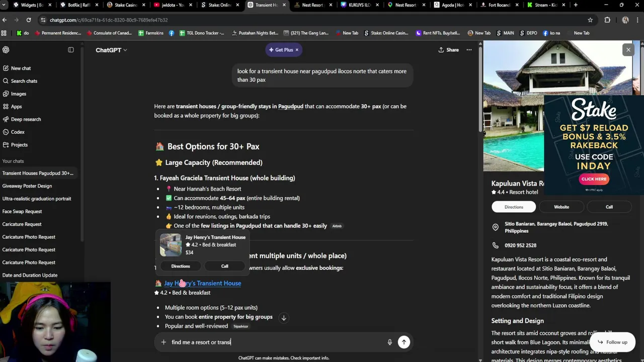Click the ChatGPT logo in the sidebar
Screen dimensions: 644x362
click(6, 50)
